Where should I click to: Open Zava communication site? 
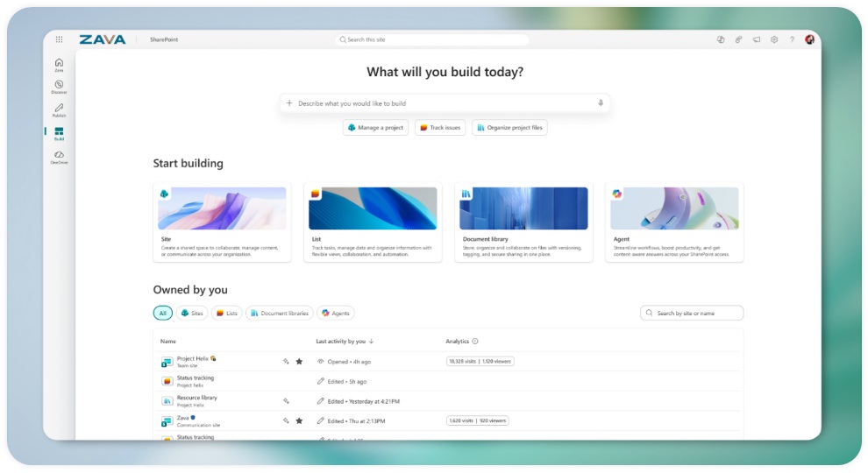tap(182, 418)
